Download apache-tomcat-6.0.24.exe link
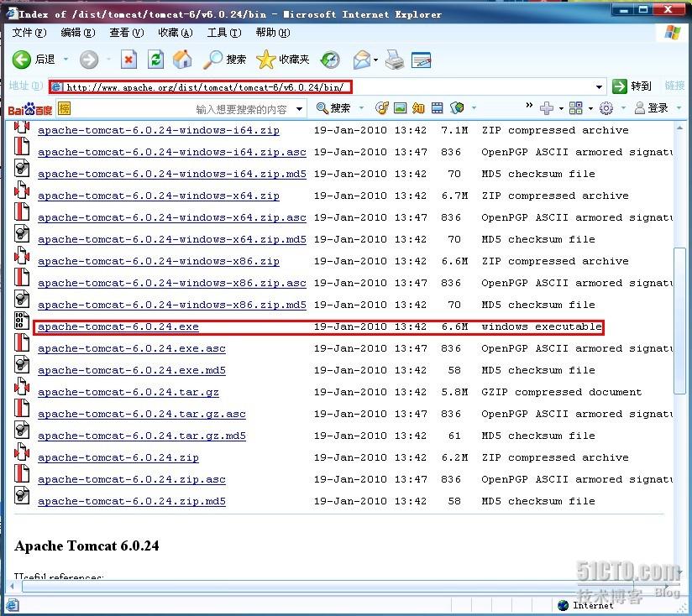 (118, 326)
